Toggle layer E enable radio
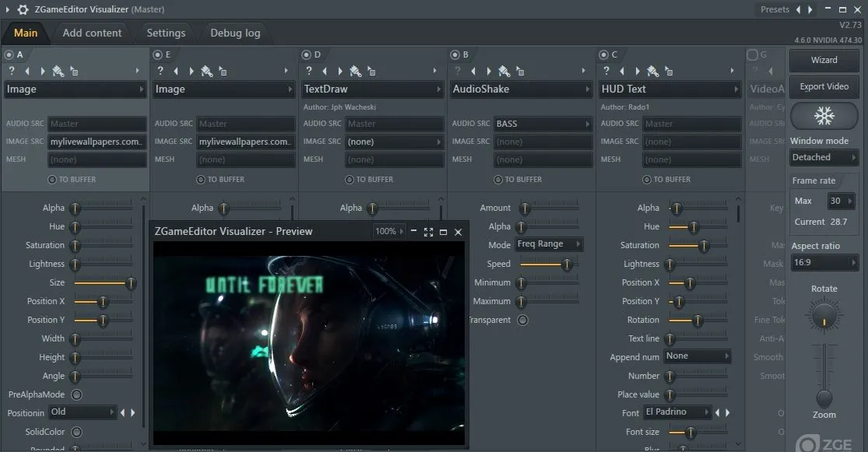Image resolution: width=868 pixels, height=452 pixels. (x=157, y=54)
